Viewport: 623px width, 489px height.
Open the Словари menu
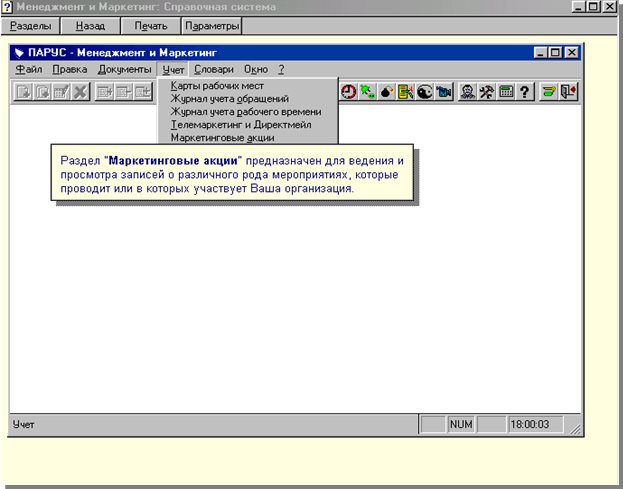(x=214, y=70)
